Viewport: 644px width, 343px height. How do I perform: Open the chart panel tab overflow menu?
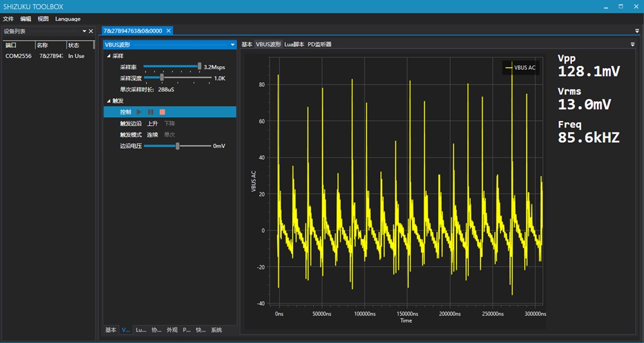(x=632, y=44)
